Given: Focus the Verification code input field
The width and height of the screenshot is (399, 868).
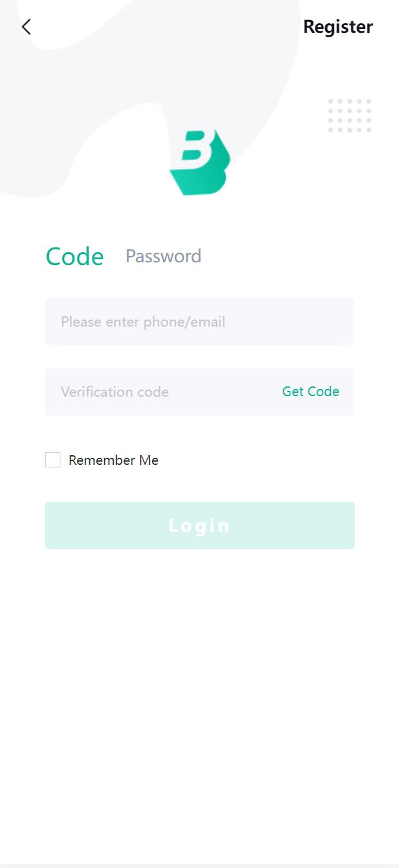Looking at the screenshot, I should click(x=161, y=392).
